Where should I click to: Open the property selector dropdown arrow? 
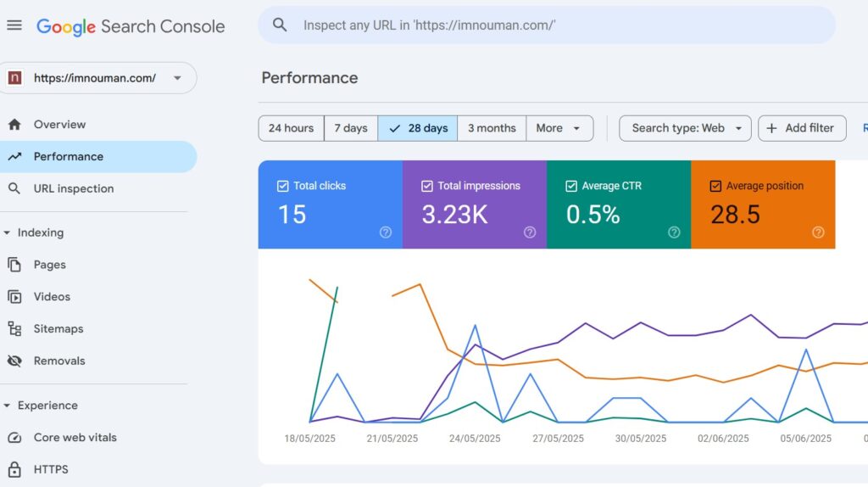177,78
